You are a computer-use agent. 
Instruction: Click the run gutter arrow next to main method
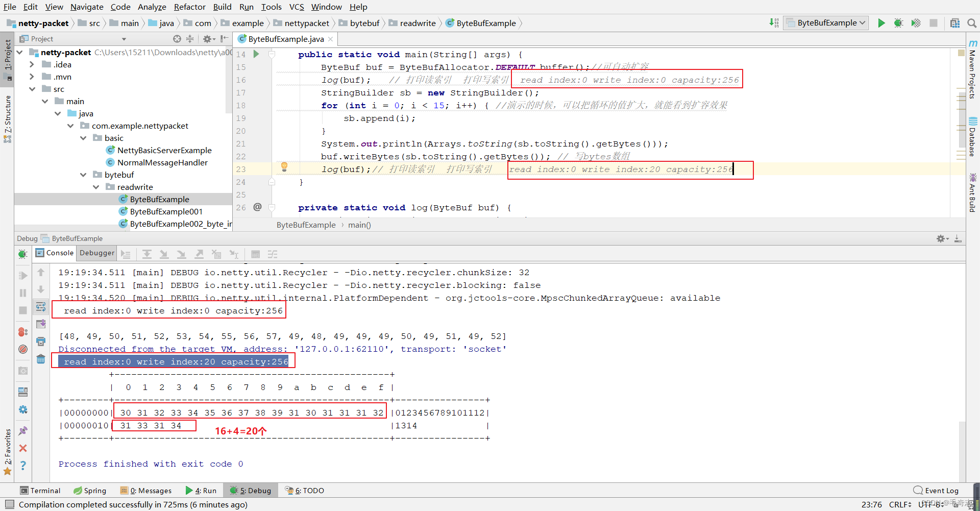click(256, 54)
